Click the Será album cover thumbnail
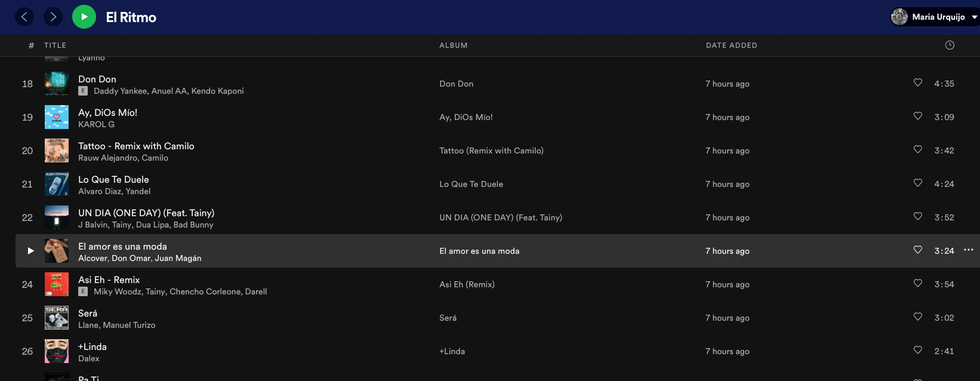 [x=57, y=318]
